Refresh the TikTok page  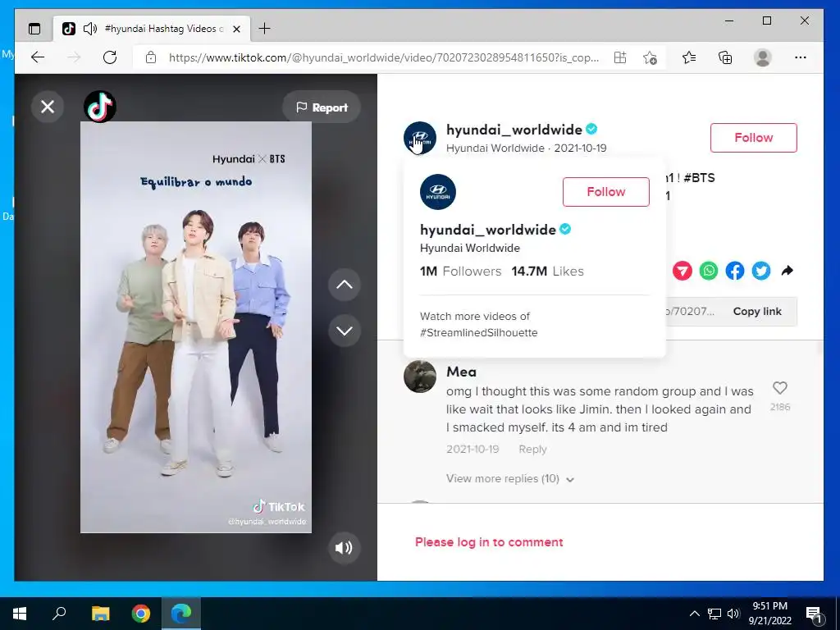coord(110,57)
